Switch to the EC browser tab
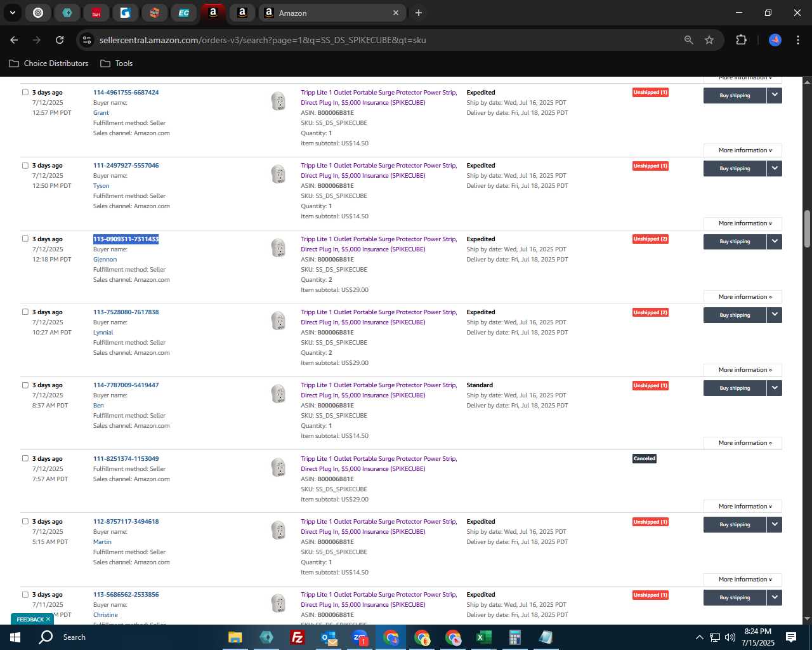812x650 pixels. coord(184,13)
